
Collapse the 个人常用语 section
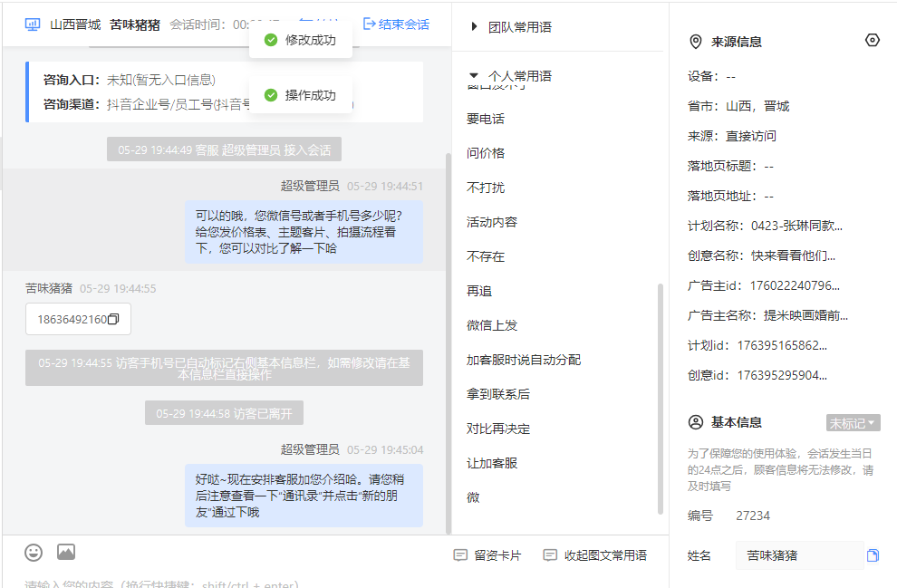click(x=510, y=76)
